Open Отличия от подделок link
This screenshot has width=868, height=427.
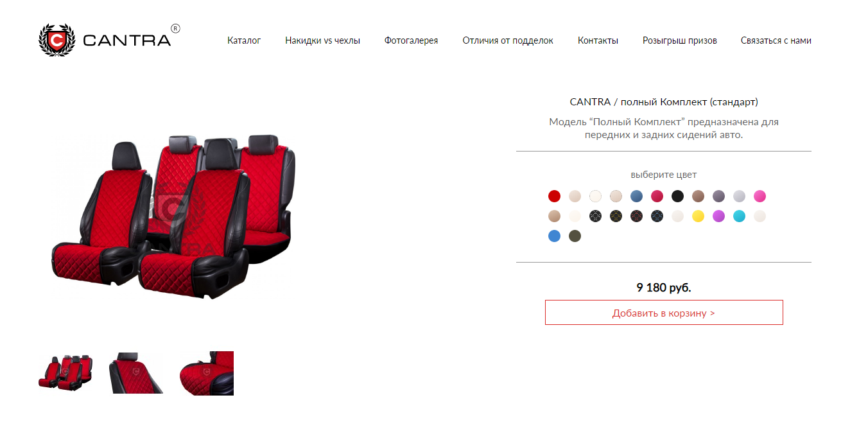point(508,40)
